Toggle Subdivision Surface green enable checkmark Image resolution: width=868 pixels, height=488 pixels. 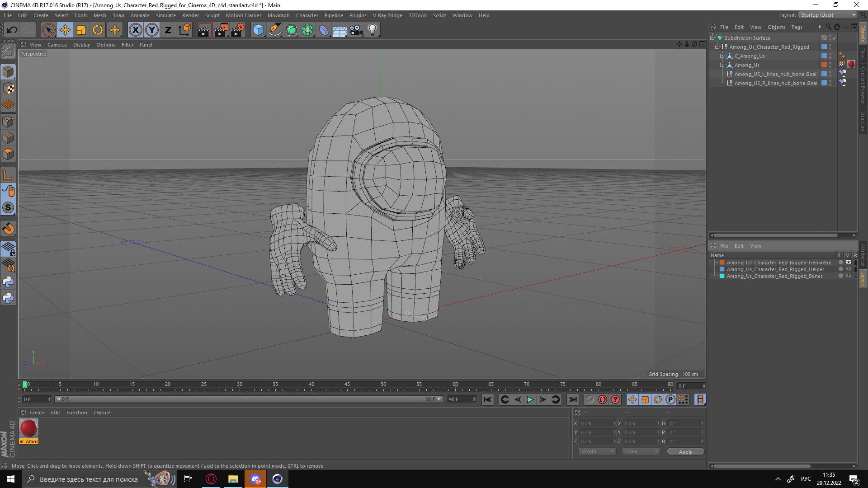point(835,38)
